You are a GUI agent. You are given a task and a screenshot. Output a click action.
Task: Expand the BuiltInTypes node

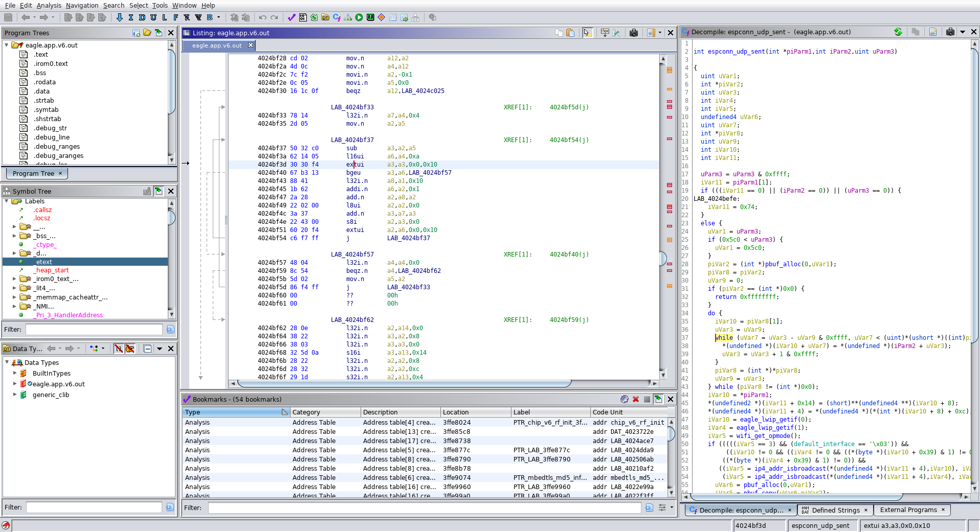[15, 373]
